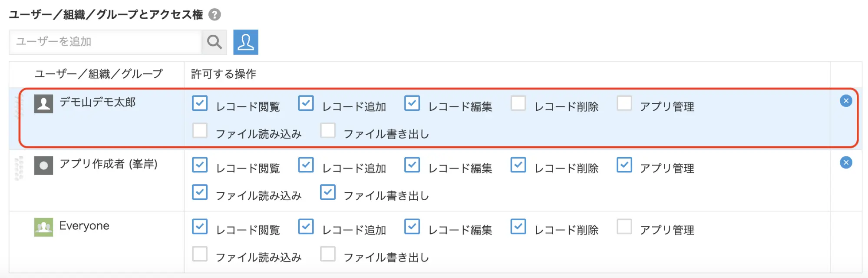This screenshot has height=278, width=868.
Task: Click the magnifier search icon
Action: [x=215, y=42]
